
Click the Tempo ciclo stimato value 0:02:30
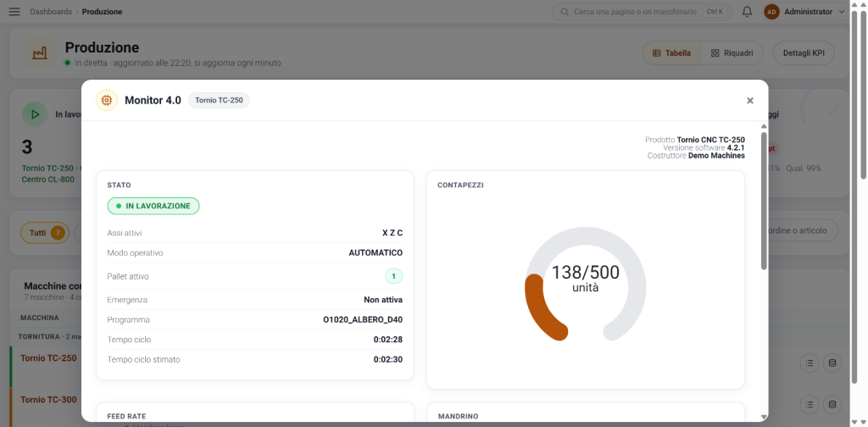[388, 359]
